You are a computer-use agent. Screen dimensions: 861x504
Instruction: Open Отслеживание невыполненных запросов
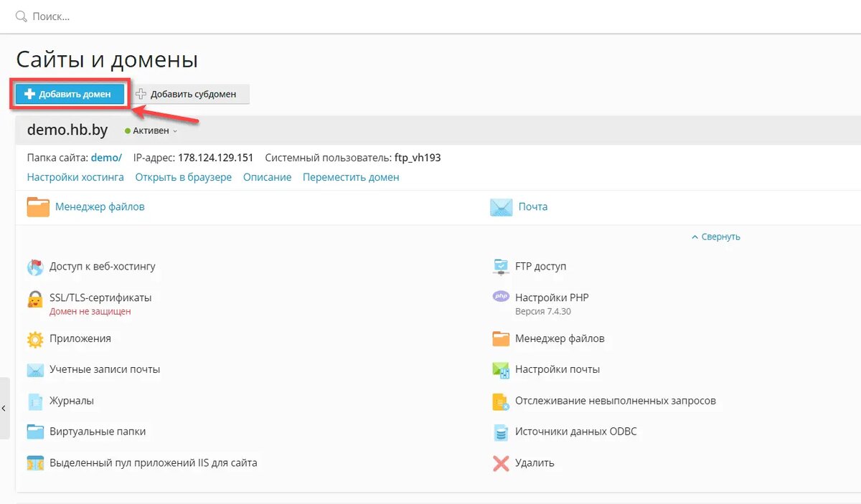coord(616,401)
